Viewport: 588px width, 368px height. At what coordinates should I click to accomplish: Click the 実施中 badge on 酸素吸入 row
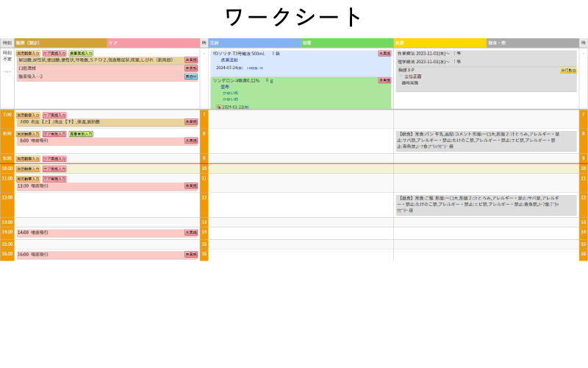click(x=190, y=77)
